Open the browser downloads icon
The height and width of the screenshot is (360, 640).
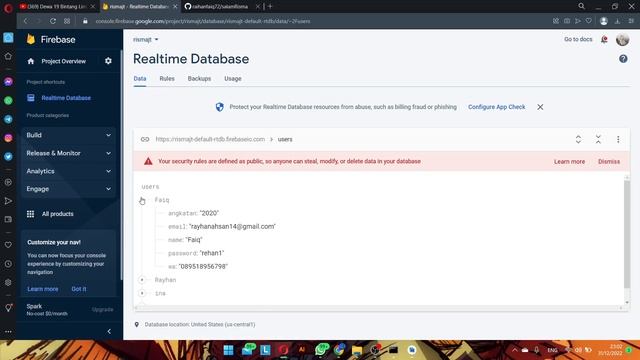[x=617, y=21]
